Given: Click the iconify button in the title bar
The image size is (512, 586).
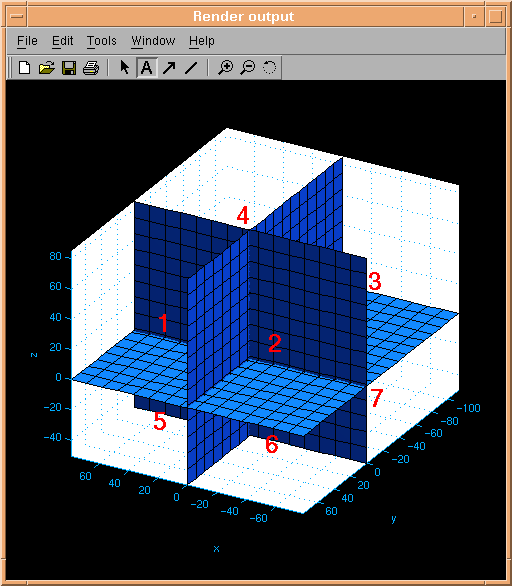Looking at the screenshot, I should point(474,16).
